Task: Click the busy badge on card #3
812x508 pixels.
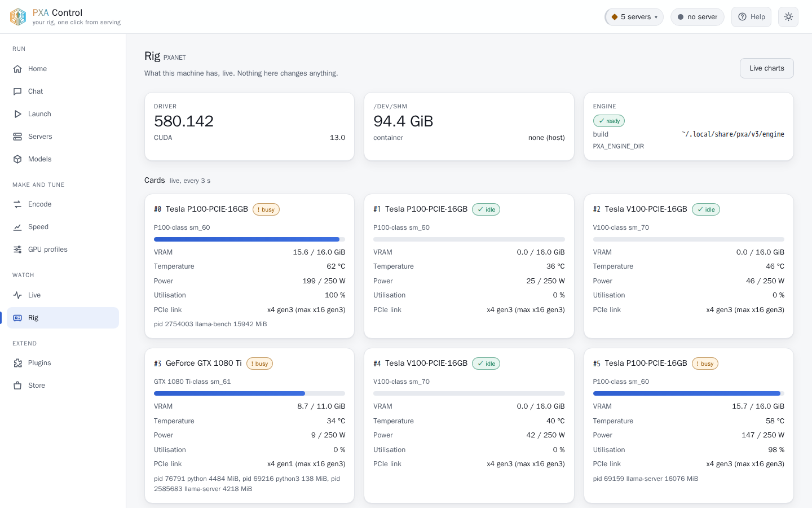Action: pyautogui.click(x=259, y=364)
